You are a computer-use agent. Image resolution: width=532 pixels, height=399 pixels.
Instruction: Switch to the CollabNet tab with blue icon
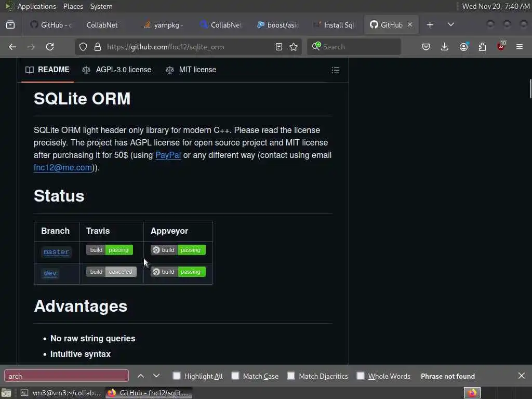point(220,25)
